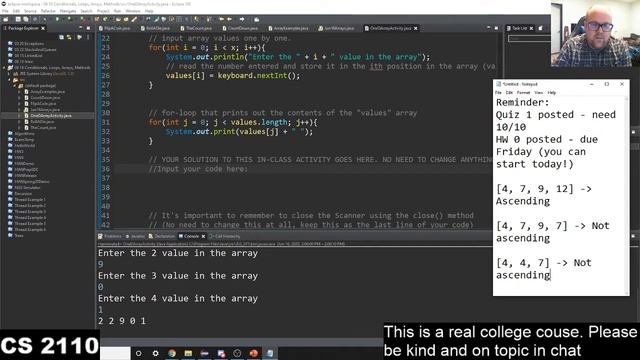
Task: Close the Package Explorer view
Action: tap(43, 28)
